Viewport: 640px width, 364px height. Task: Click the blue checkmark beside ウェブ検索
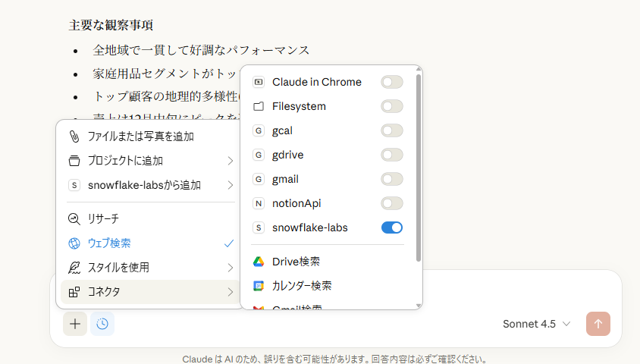[x=229, y=243]
